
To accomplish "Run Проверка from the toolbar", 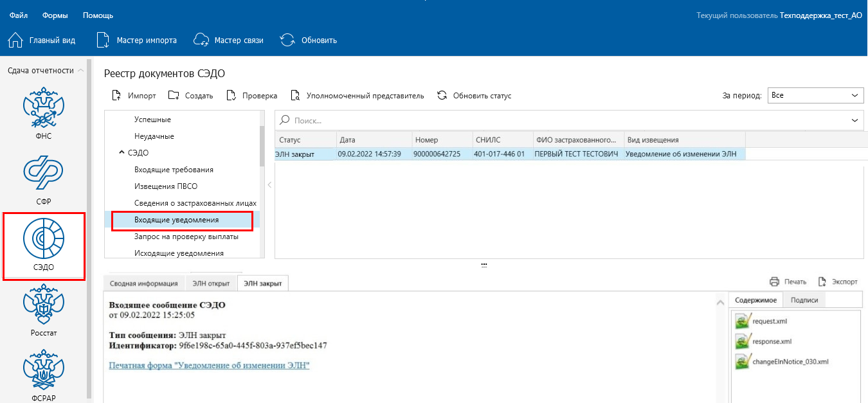I will [252, 96].
